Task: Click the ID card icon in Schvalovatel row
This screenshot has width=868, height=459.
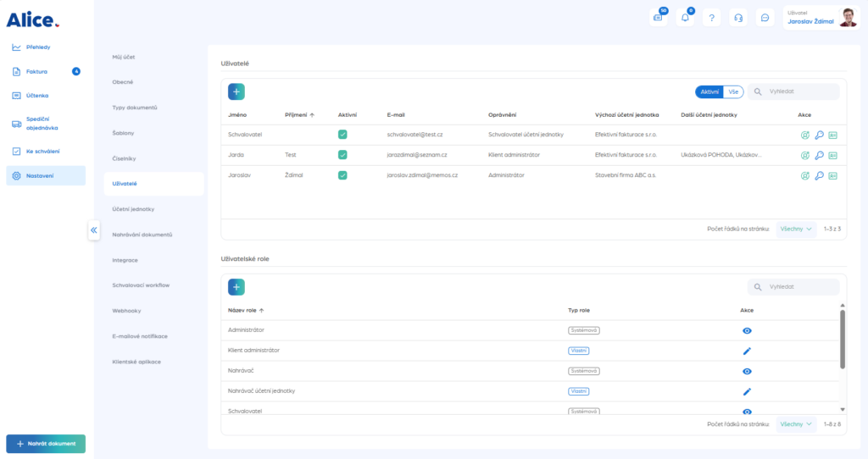Action: (832, 135)
